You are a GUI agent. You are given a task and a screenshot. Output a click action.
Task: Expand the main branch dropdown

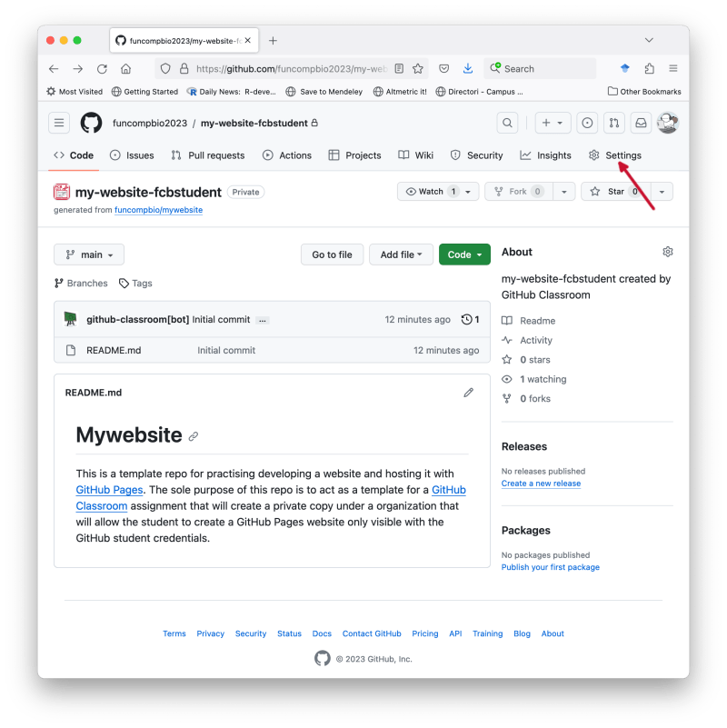tap(89, 254)
